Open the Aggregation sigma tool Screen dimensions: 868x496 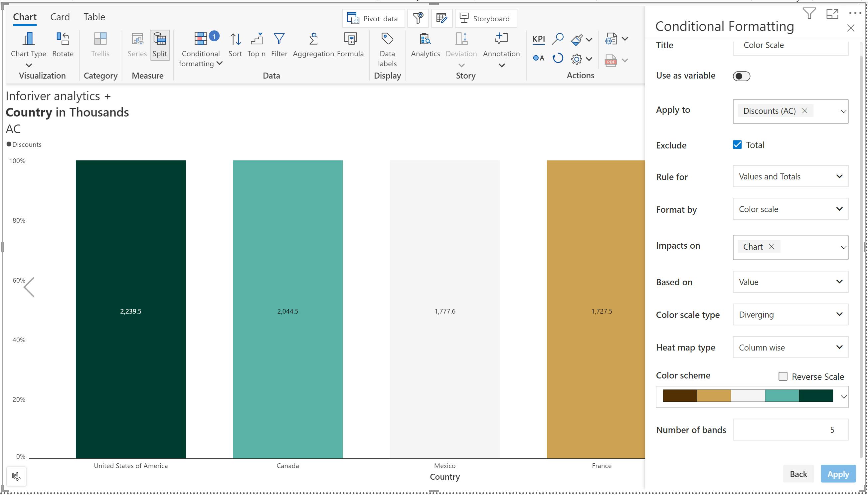[313, 40]
